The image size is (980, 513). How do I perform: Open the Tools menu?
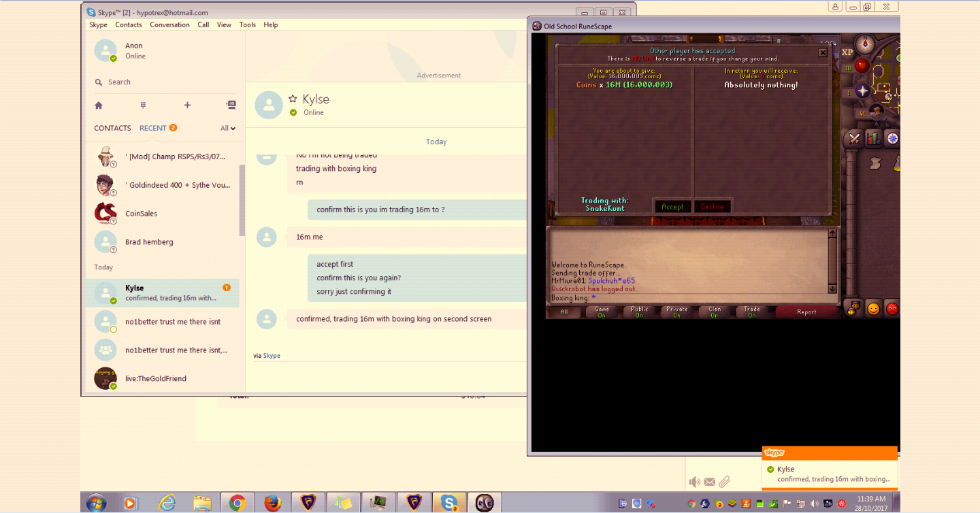pyautogui.click(x=247, y=24)
